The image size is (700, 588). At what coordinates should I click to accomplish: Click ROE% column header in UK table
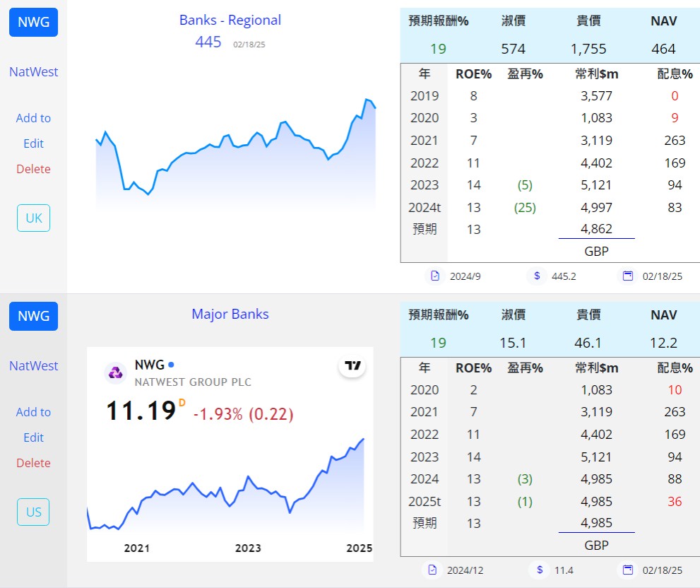click(x=473, y=73)
